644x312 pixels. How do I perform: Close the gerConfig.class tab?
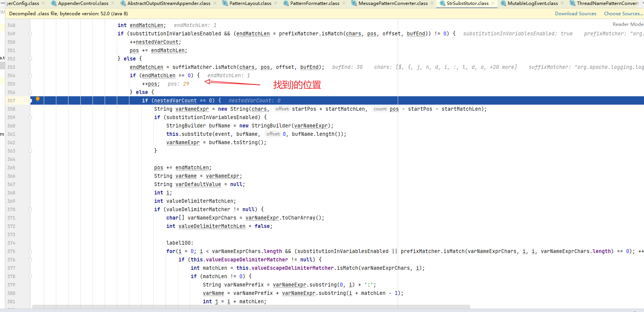click(43, 3)
